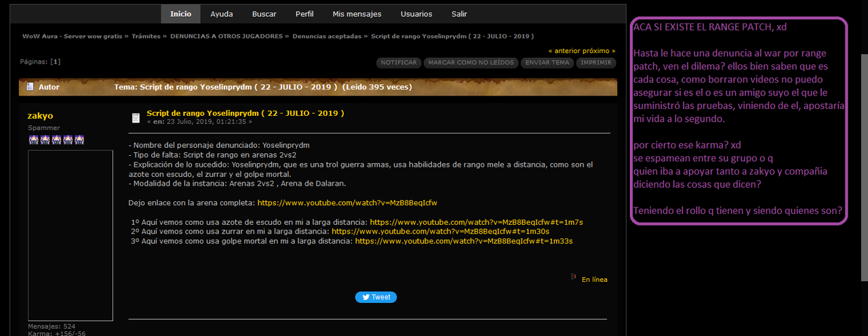Click the En línea status text
868x336 pixels.
point(595,279)
